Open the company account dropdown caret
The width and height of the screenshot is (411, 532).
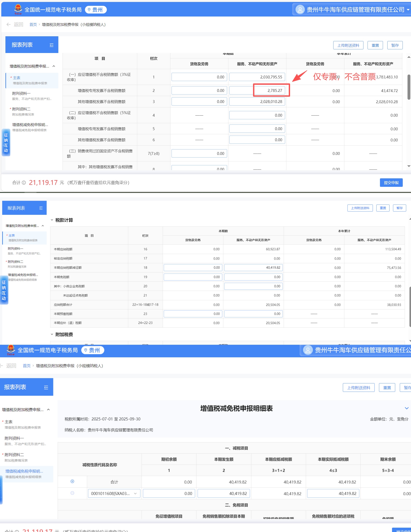tap(408, 10)
